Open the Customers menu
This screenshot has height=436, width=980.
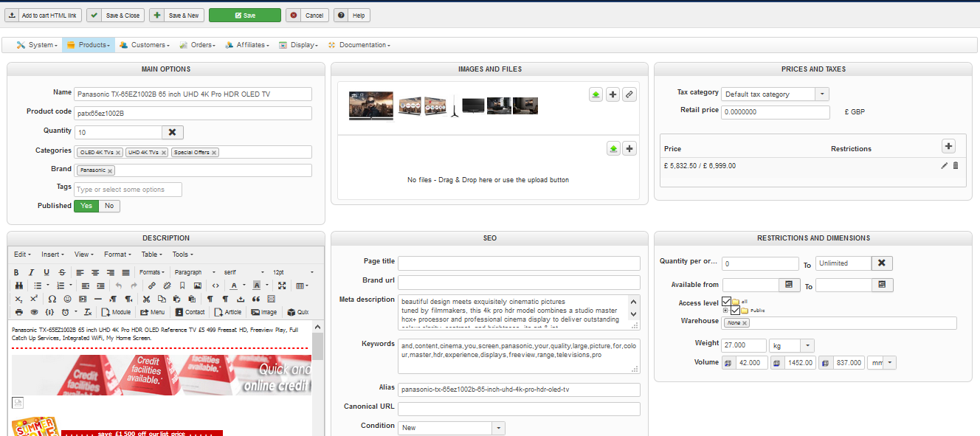145,45
